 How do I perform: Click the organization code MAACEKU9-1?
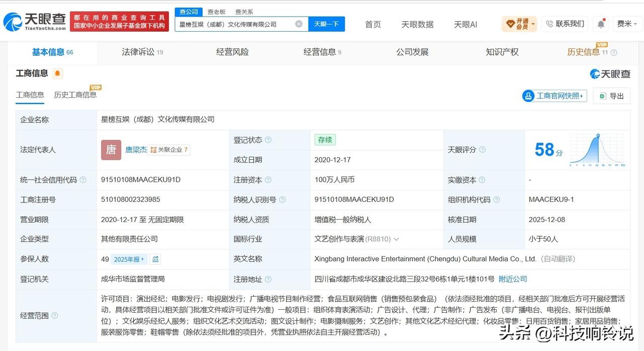click(x=551, y=199)
